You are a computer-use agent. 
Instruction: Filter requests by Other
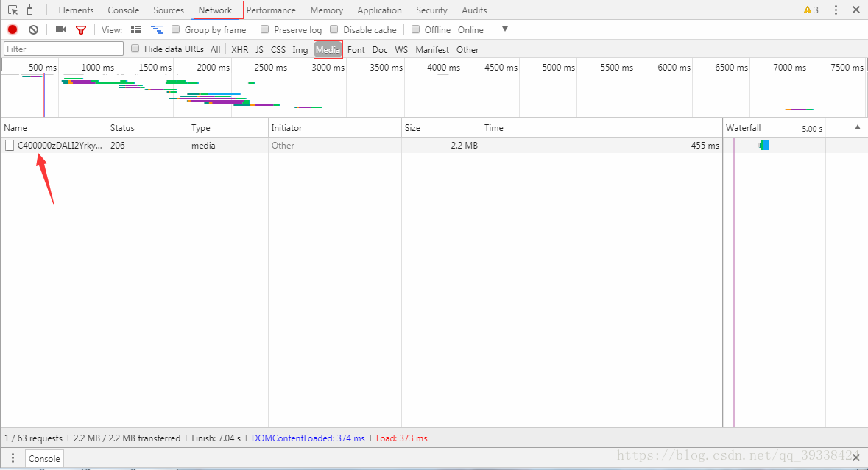(467, 50)
